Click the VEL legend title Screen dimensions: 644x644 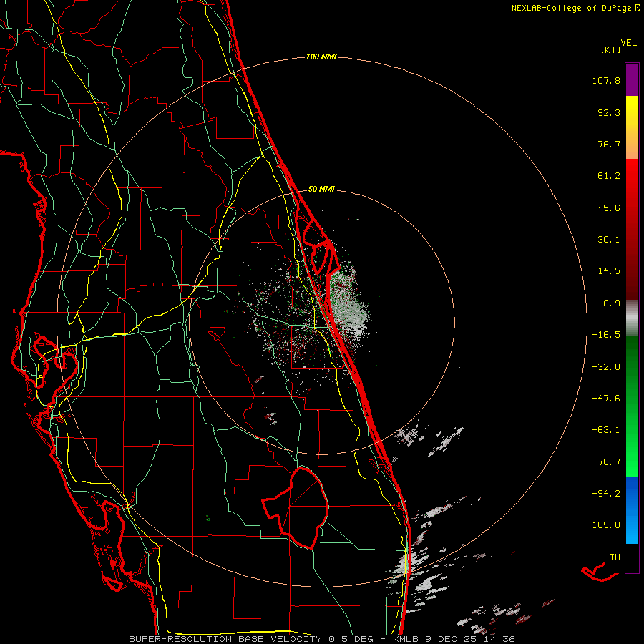pyautogui.click(x=628, y=43)
